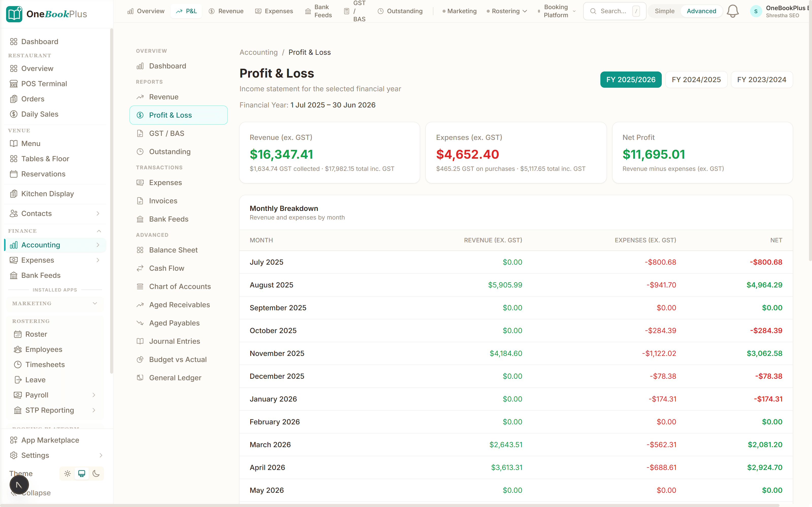
Task: Select the GST / BAS report icon
Action: click(140, 133)
